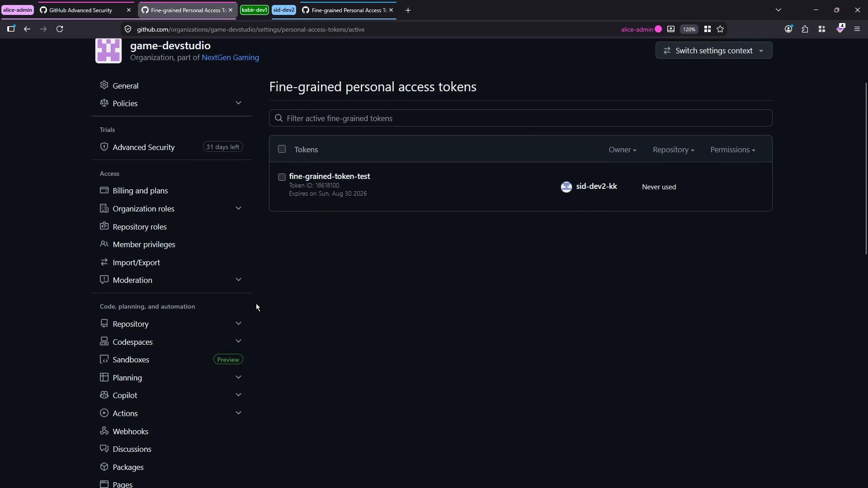Open the game-devstudio organization avatar

pyautogui.click(x=108, y=51)
